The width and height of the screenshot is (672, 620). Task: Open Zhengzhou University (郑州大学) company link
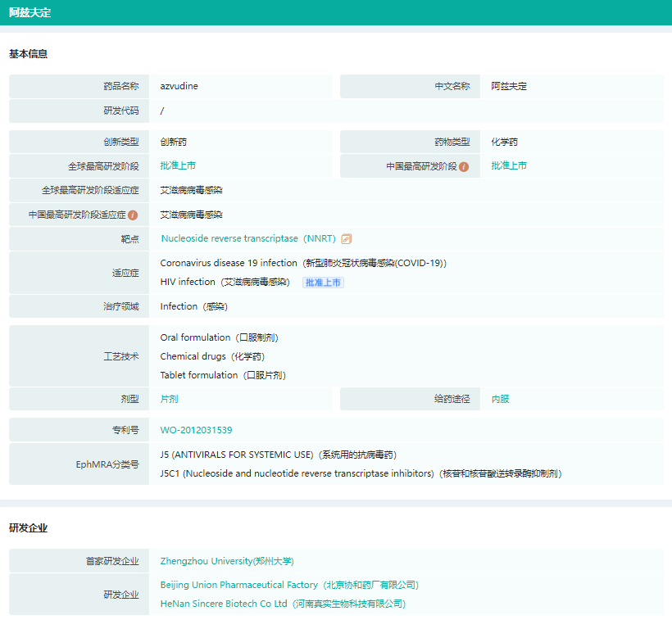tap(227, 561)
